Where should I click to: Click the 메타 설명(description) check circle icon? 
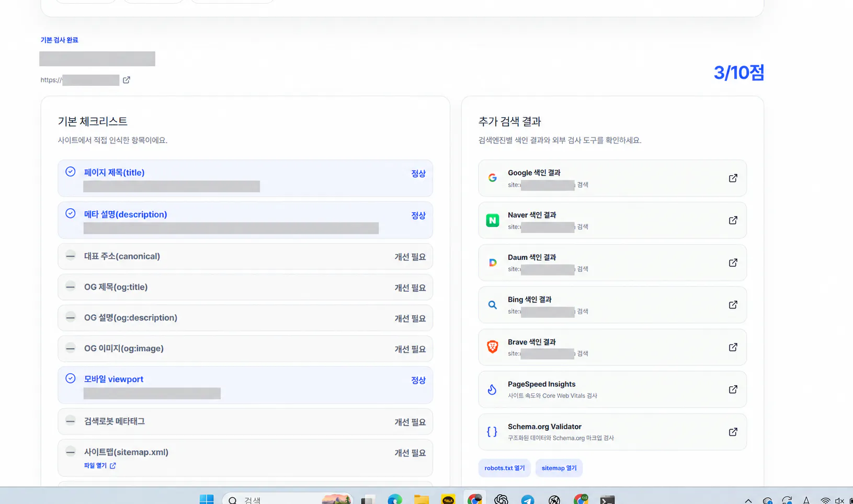tap(71, 214)
